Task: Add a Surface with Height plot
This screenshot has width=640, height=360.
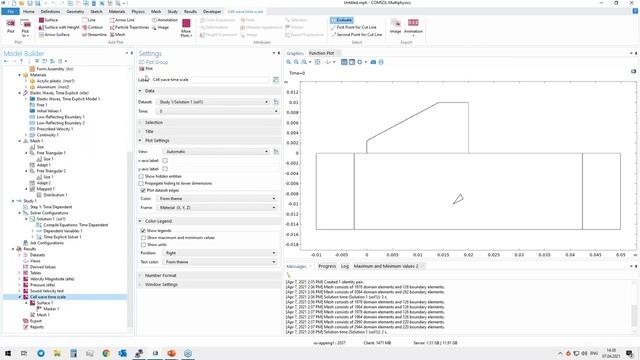Action: pos(59,27)
